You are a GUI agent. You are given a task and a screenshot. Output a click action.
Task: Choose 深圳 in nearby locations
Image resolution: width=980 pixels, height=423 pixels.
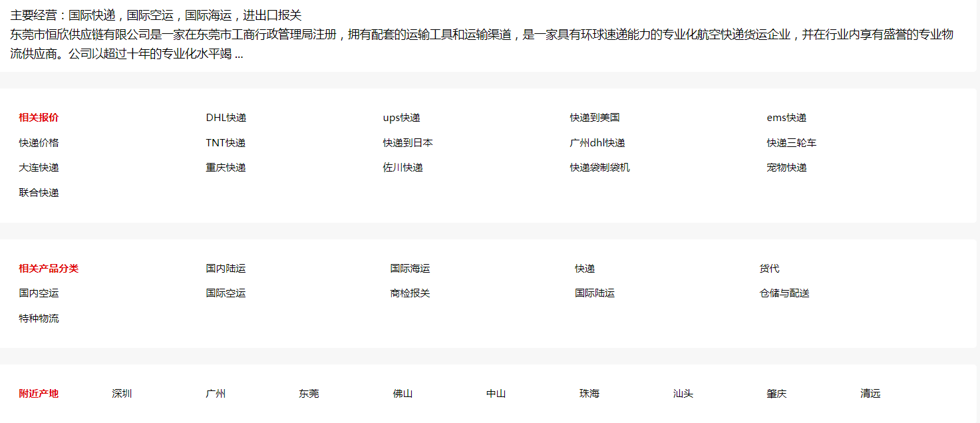(x=122, y=394)
